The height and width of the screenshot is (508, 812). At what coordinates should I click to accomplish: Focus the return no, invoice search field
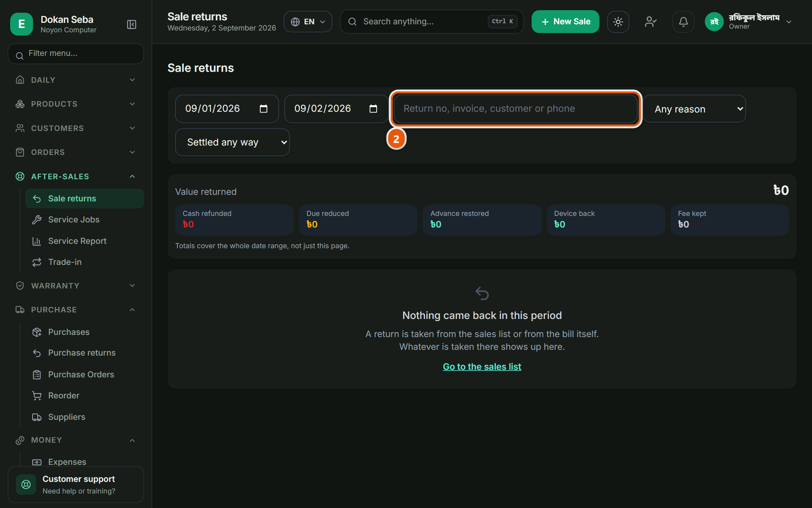[x=515, y=108]
